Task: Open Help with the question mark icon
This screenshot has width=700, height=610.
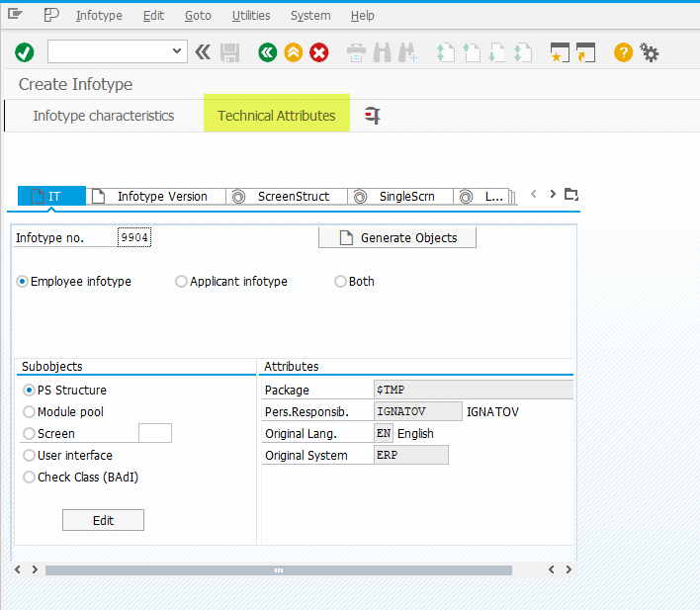Action: coord(623,52)
